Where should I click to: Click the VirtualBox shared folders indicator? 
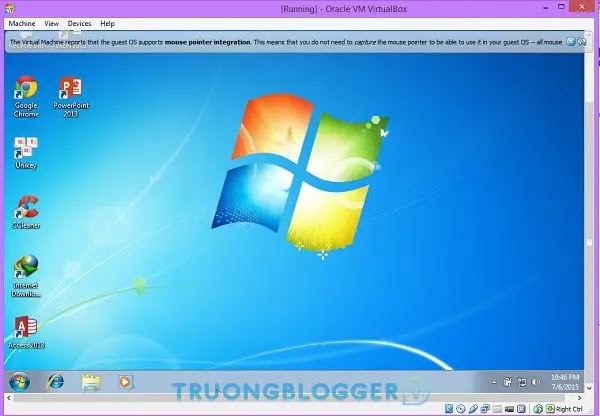(497, 409)
